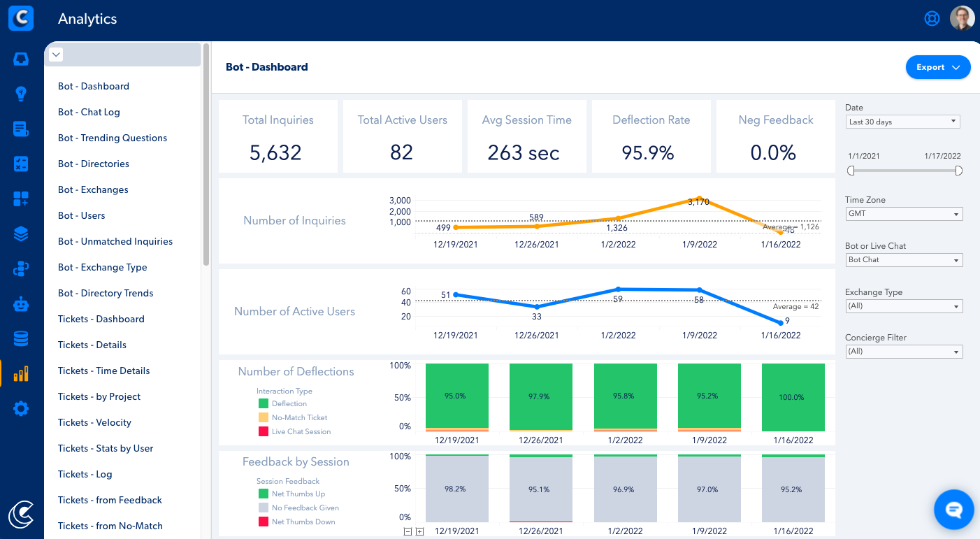The height and width of the screenshot is (539, 980).
Task: Click the minus icon below Feedback chart
Action: pos(408,532)
